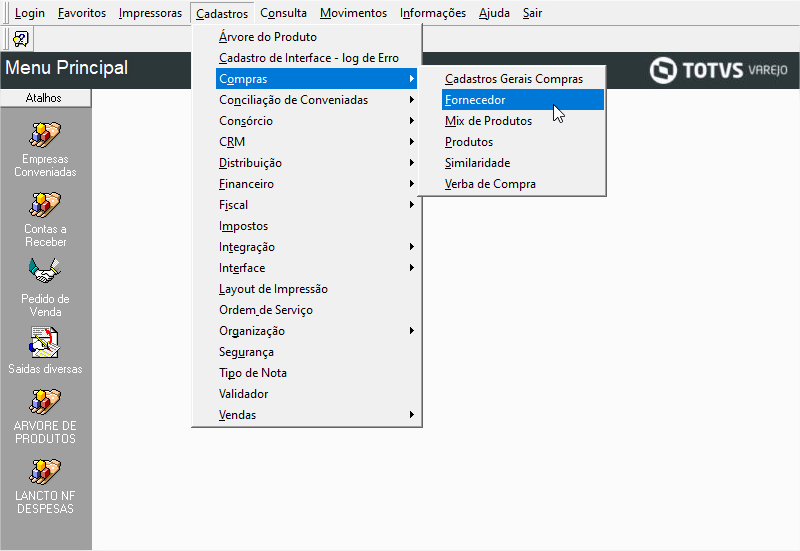Click the Atalhos panel button
The width and height of the screenshot is (800, 551).
(x=44, y=98)
